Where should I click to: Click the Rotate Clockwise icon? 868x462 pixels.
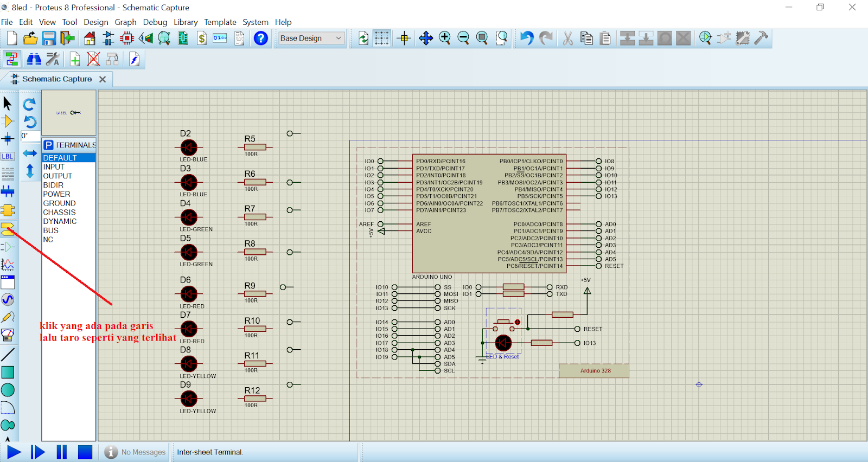(x=30, y=104)
